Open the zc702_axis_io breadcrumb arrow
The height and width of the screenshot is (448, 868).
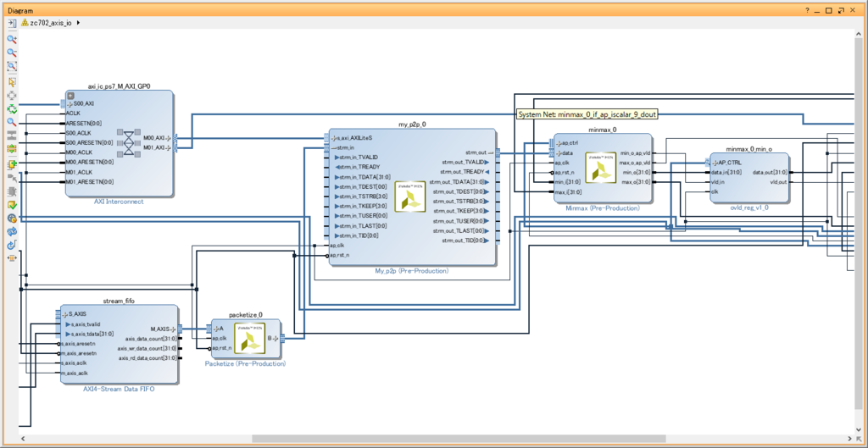78,23
